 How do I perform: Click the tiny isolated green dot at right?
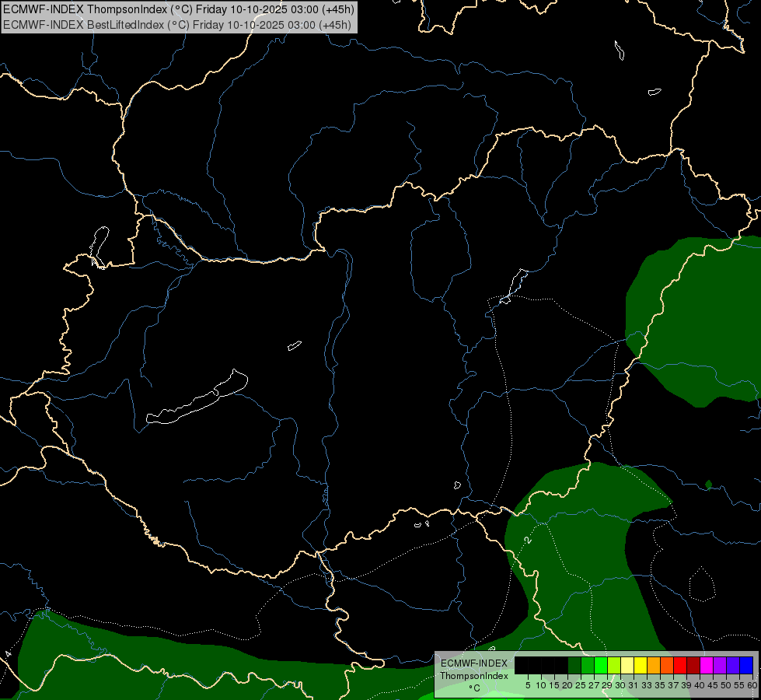tap(708, 485)
